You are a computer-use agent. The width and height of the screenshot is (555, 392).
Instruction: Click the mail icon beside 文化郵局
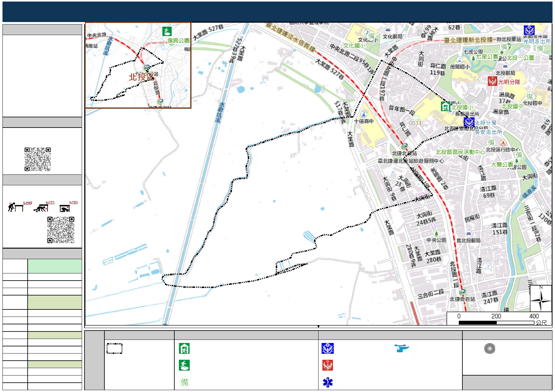(x=388, y=30)
